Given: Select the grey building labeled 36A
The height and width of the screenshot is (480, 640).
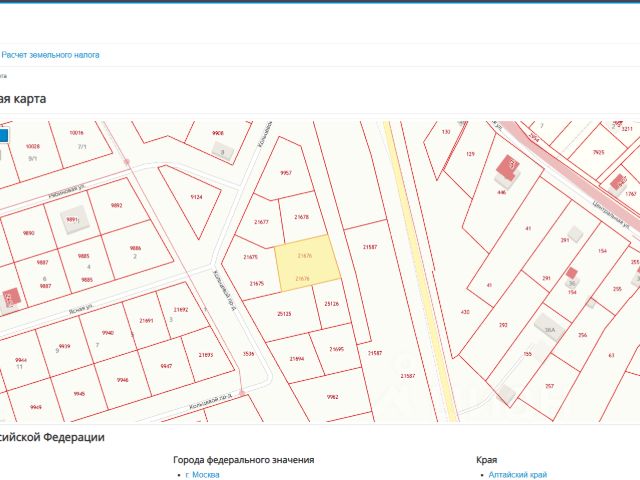Looking at the screenshot, I should [550, 327].
